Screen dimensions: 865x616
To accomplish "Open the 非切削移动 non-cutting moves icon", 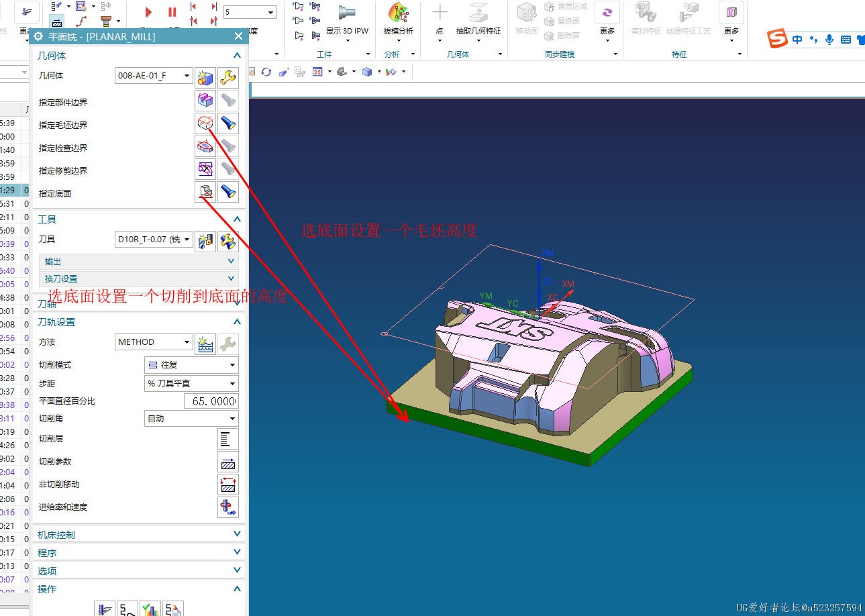I will coord(228,484).
